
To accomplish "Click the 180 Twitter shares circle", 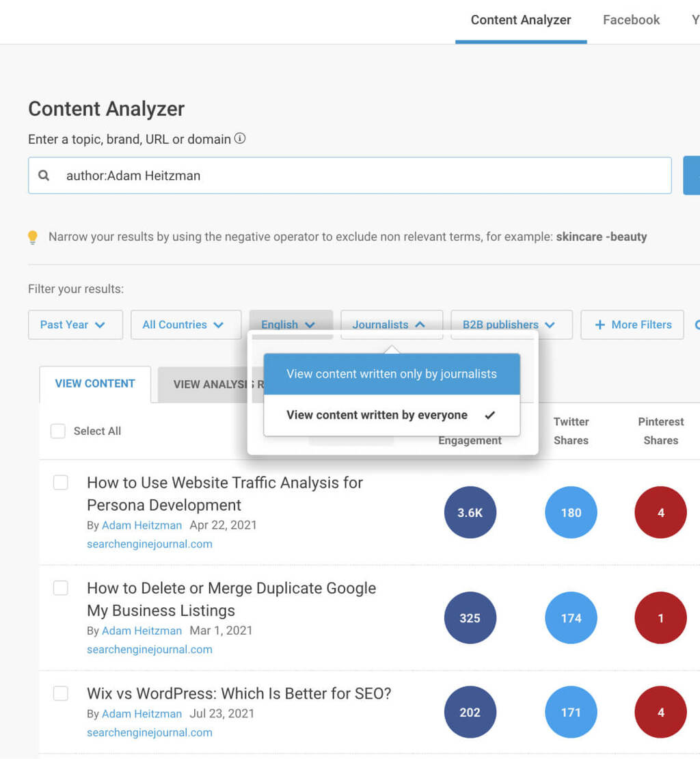I will pos(571,513).
